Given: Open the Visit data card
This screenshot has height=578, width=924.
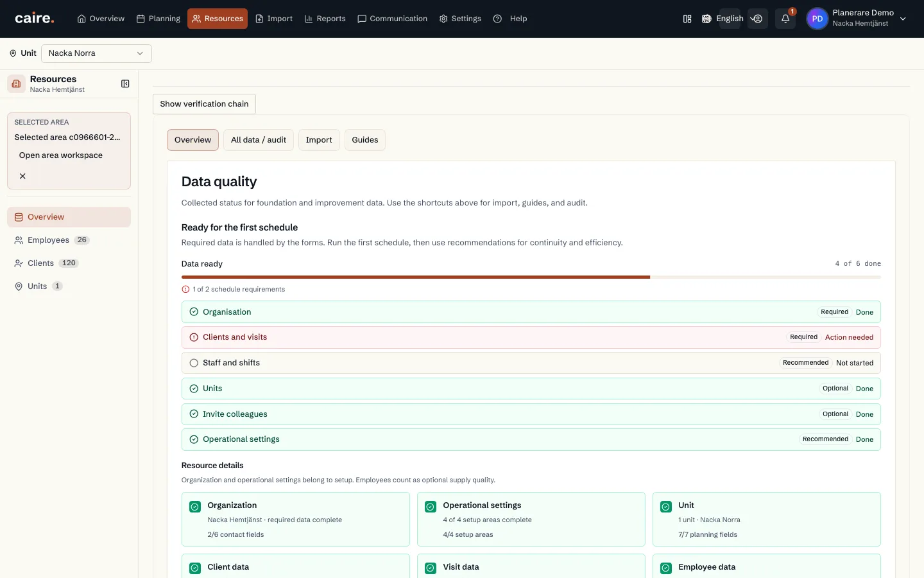Looking at the screenshot, I should [x=531, y=566].
